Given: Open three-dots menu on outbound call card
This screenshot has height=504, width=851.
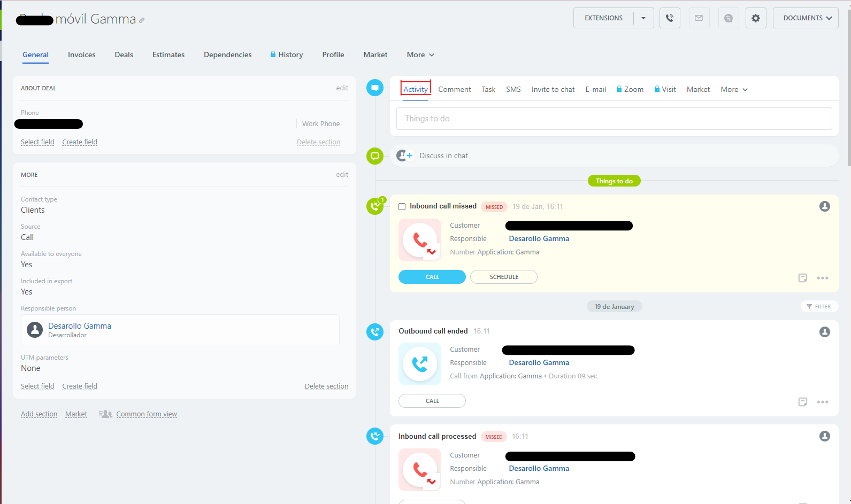Looking at the screenshot, I should [x=822, y=402].
